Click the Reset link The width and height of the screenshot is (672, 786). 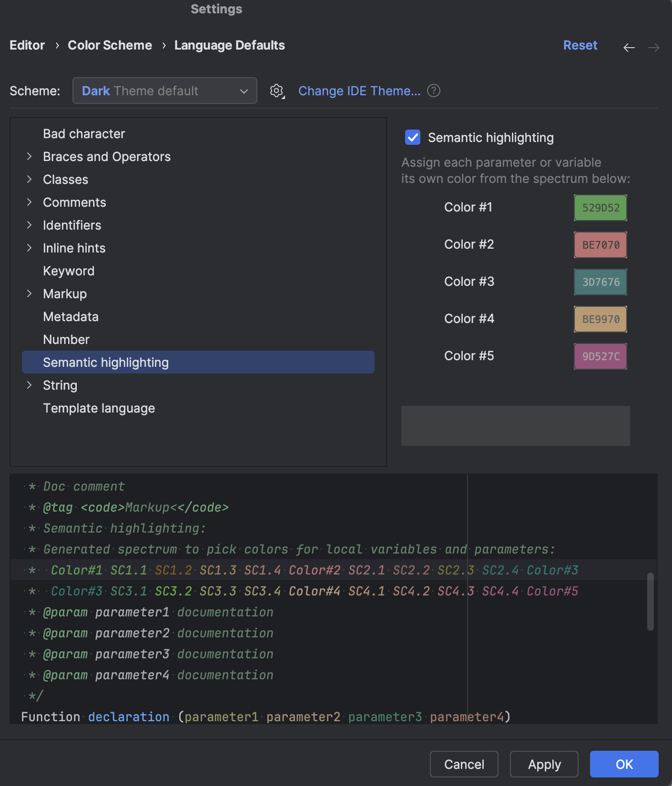tap(580, 45)
